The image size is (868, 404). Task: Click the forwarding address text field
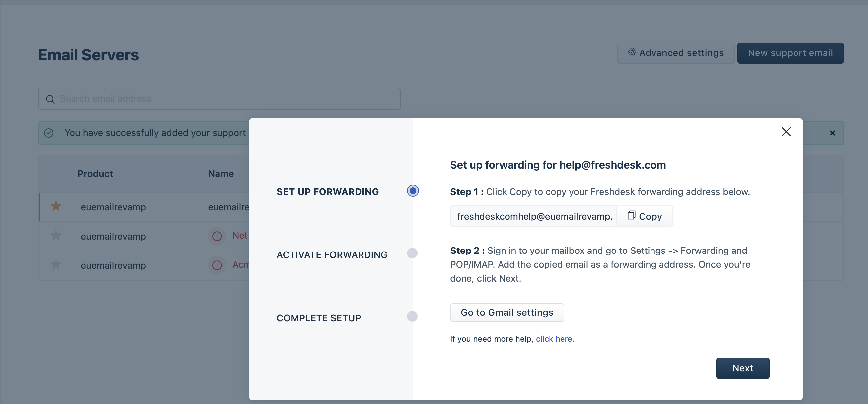(533, 216)
